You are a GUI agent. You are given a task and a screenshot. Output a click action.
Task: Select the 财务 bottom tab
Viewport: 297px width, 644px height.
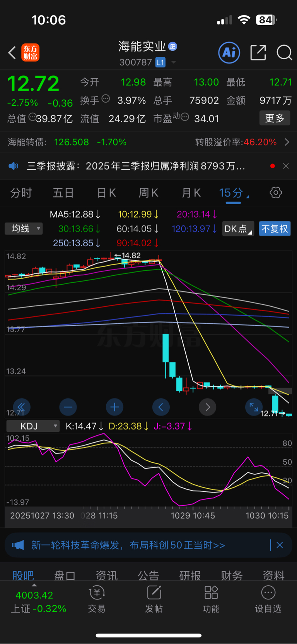click(x=232, y=575)
